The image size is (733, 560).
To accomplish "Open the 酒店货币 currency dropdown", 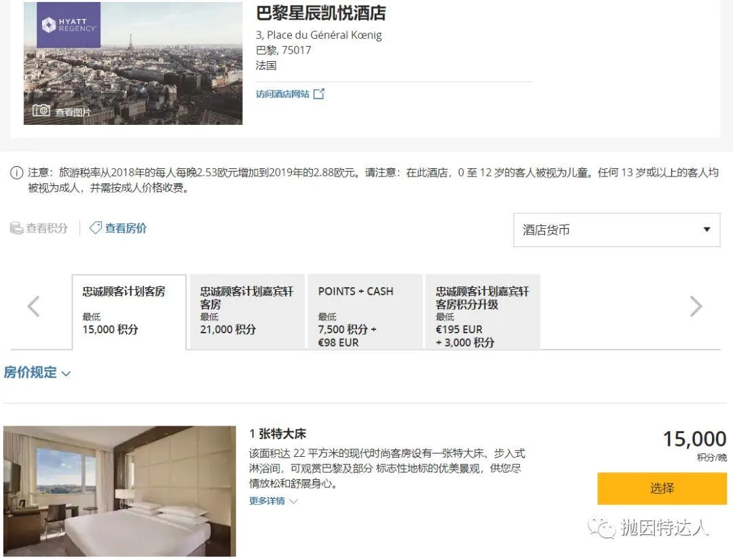I will 616,230.
